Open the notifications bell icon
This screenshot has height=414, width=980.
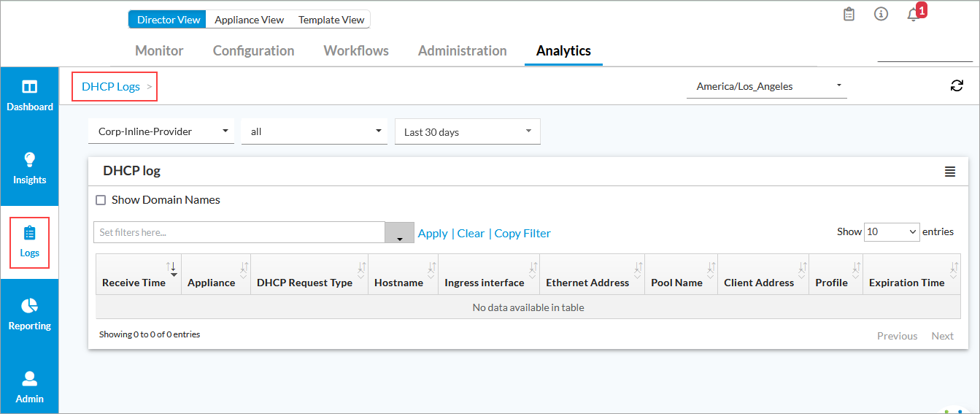coord(913,15)
